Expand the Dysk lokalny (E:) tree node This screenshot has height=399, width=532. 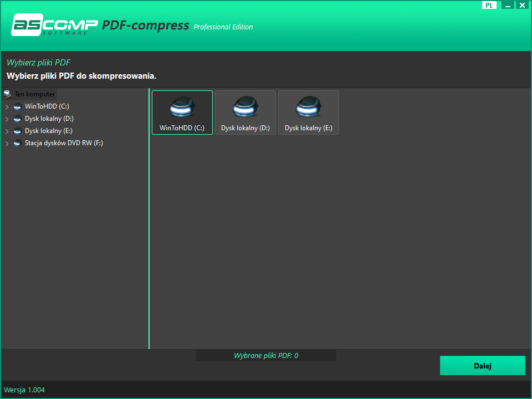tap(7, 131)
